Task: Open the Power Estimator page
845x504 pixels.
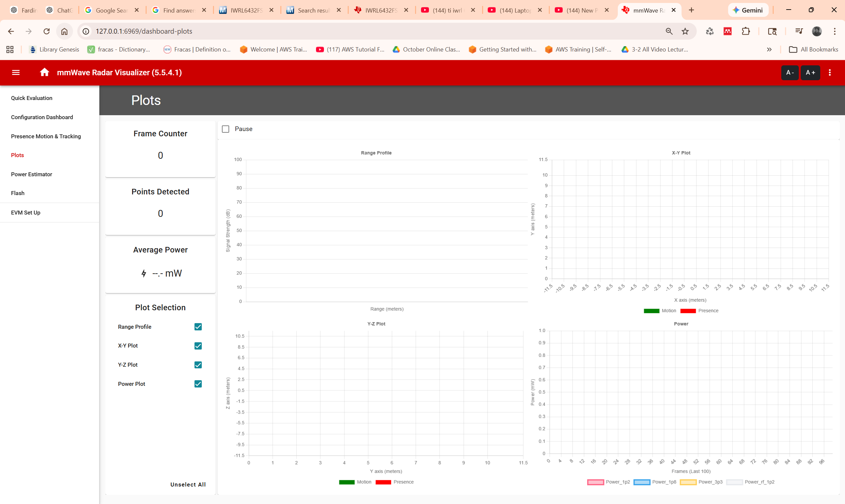Action: click(31, 174)
